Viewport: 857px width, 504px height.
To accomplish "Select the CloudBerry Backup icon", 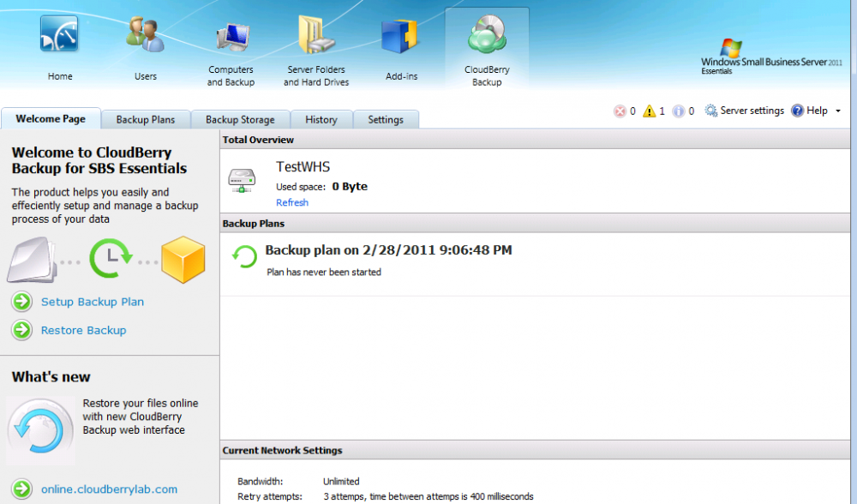I will tap(487, 38).
